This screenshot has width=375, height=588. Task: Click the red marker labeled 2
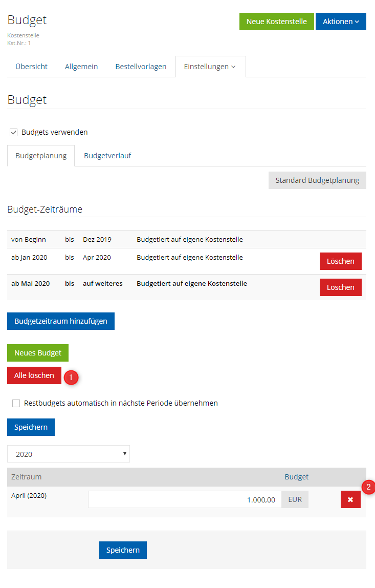click(368, 487)
